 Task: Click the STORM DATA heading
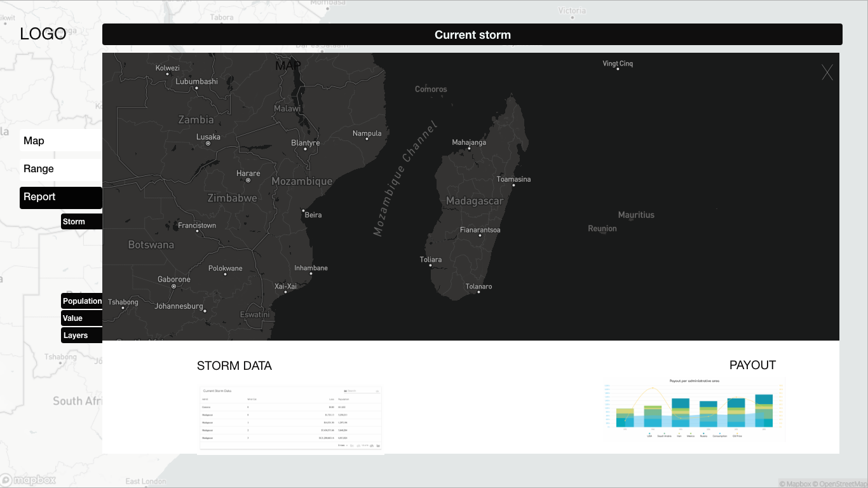234,365
